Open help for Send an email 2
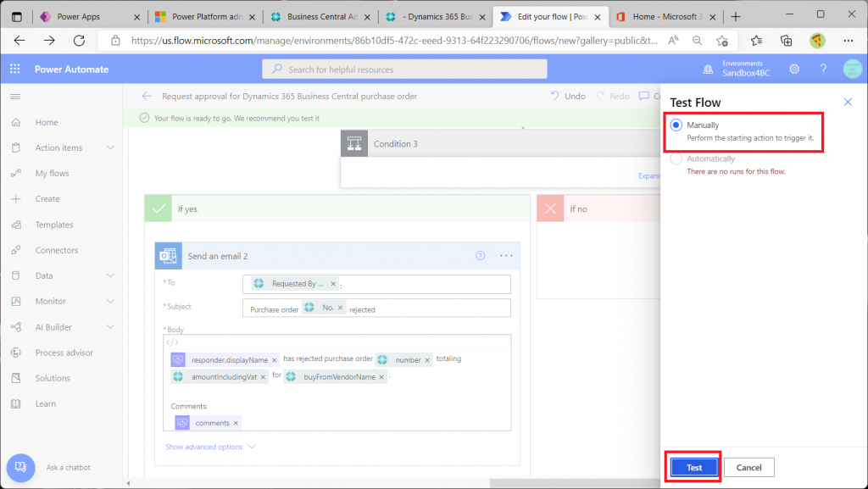This screenshot has width=868, height=489. [480, 256]
